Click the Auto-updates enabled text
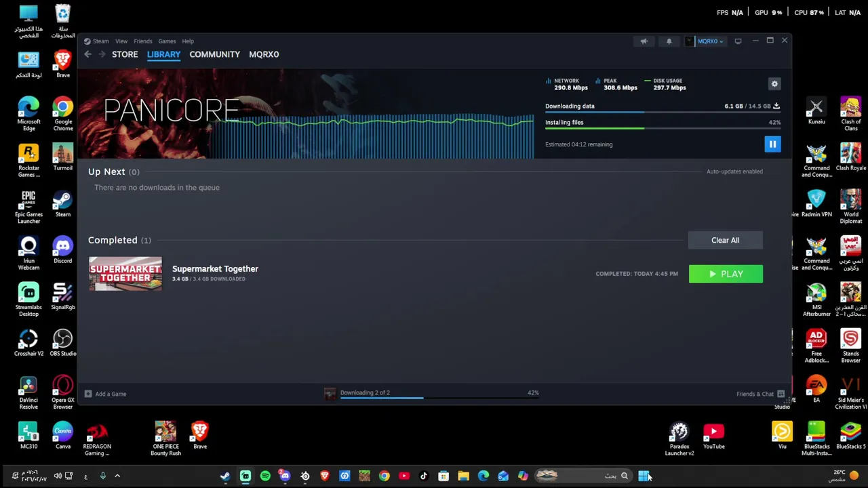 [734, 171]
